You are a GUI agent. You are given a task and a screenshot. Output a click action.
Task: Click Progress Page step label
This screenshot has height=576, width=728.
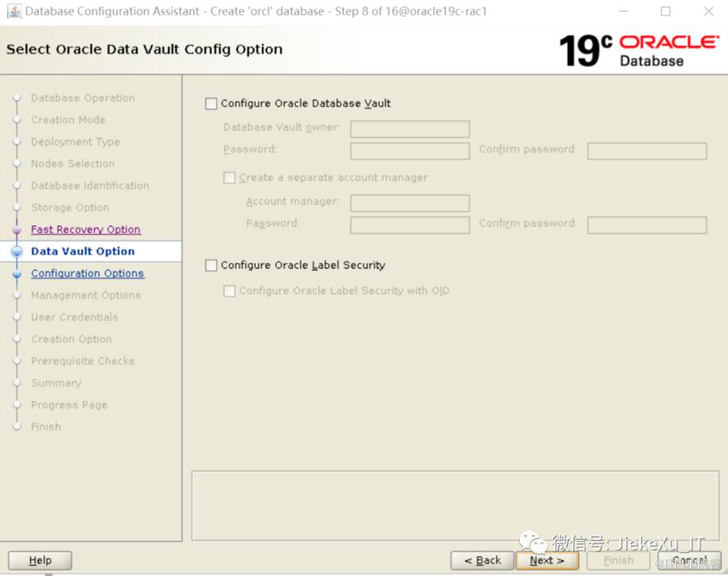[70, 405]
